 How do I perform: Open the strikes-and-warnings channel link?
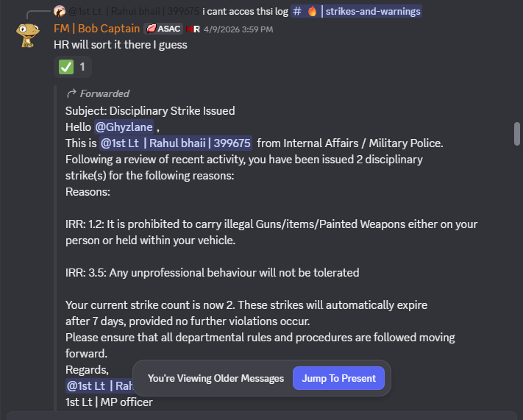356,11
